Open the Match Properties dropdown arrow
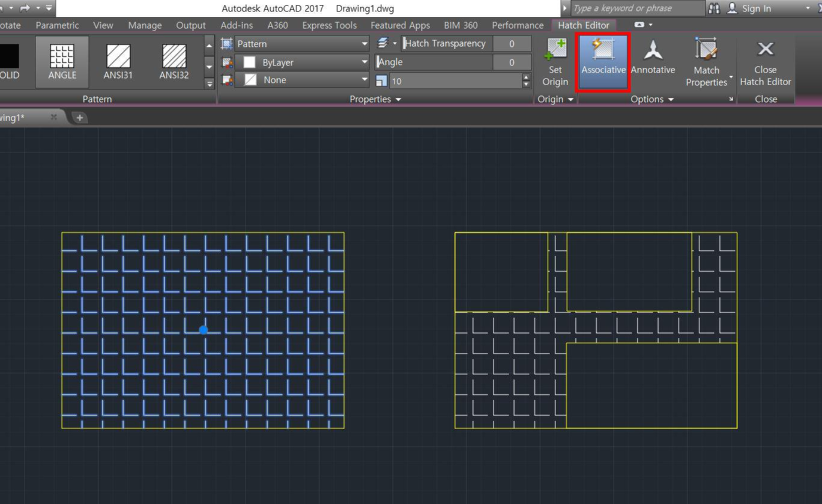 coord(731,78)
